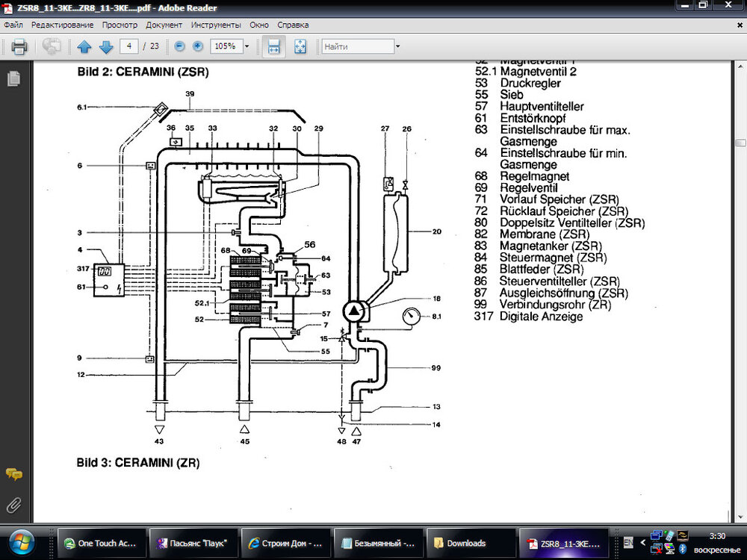Click the page number input field
Viewport: 747px width, 560px height.
click(130, 46)
